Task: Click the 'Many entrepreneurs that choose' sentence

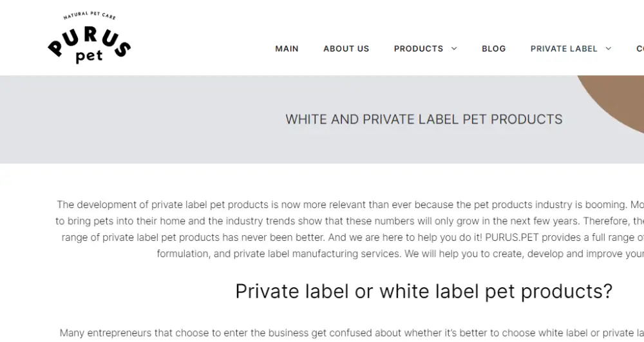Action: pos(352,332)
